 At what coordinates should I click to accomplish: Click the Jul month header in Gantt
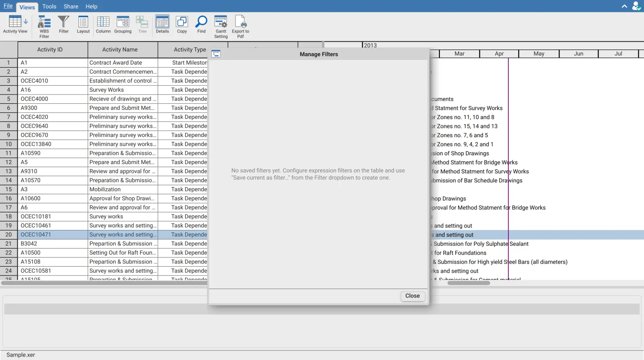pyautogui.click(x=618, y=53)
